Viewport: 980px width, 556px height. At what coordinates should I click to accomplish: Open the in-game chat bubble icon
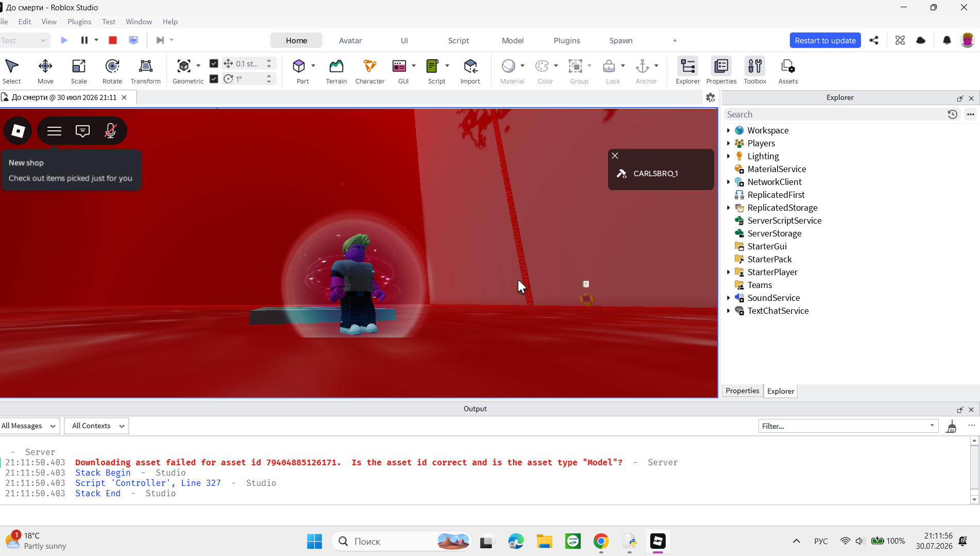coord(82,131)
